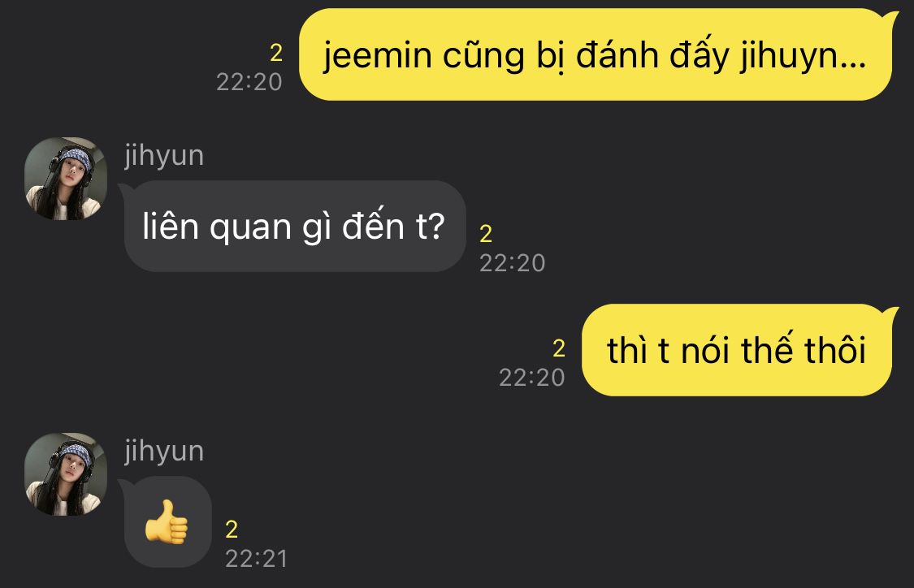The height and width of the screenshot is (588, 914).
Task: Select the jihyun name above "liên quan gì đến t?"
Action: click(164, 156)
